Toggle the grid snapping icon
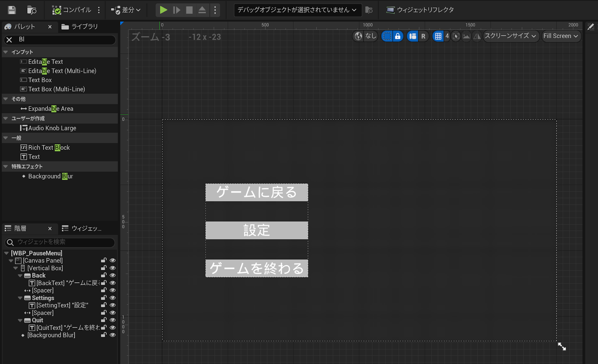This screenshot has height=364, width=598. (438, 36)
